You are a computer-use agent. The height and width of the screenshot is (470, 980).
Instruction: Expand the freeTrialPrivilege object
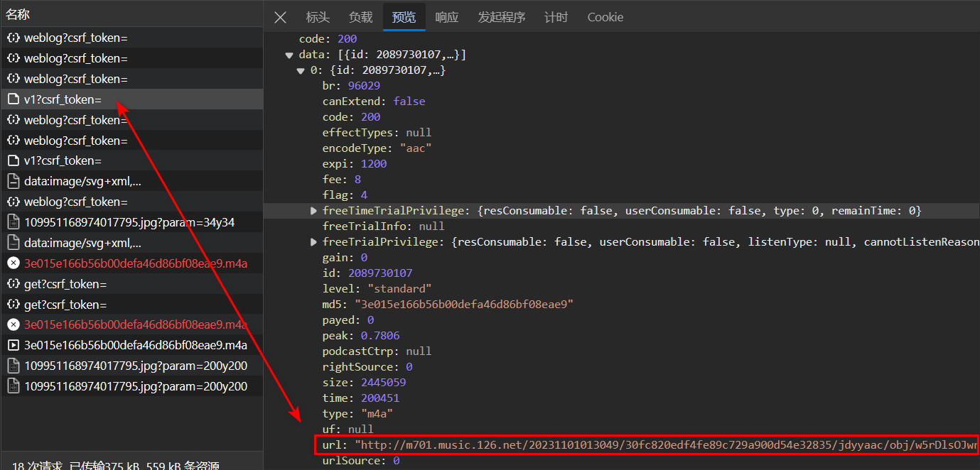[313, 242]
